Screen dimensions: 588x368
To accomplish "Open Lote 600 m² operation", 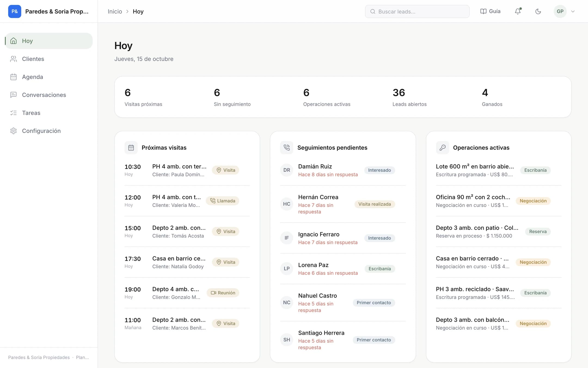I will (x=498, y=170).
